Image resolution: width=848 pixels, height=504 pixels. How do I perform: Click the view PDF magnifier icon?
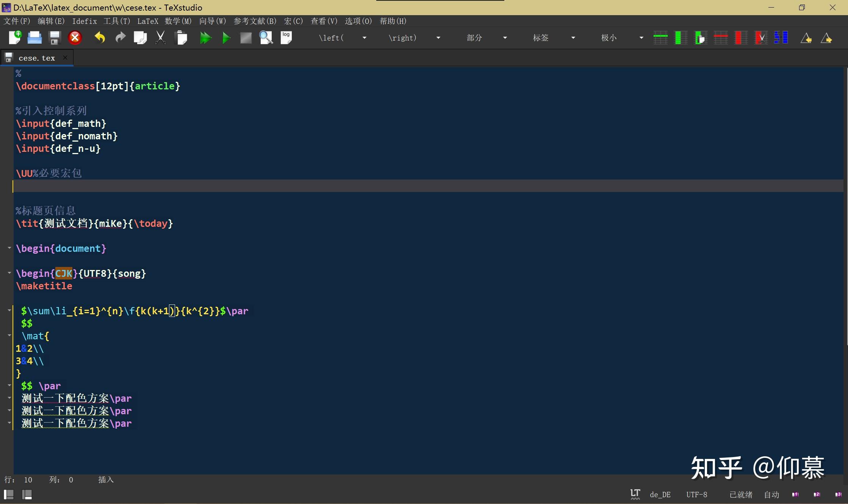tap(266, 37)
